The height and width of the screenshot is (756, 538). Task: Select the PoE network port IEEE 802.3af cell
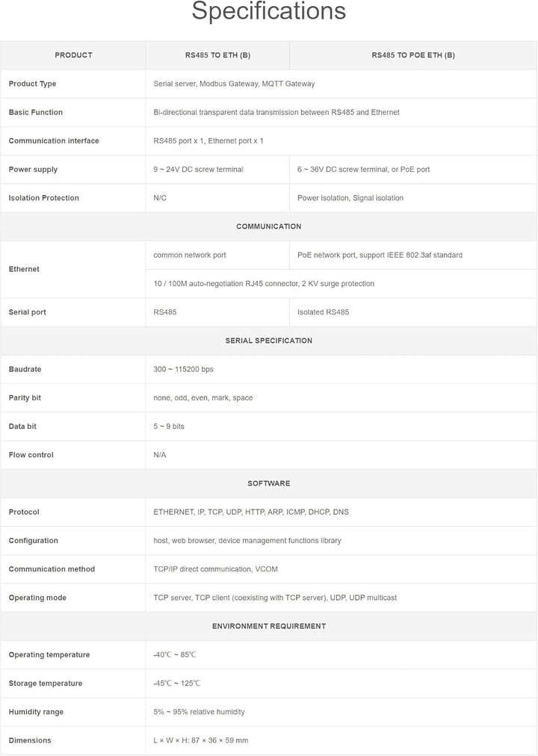(x=380, y=255)
